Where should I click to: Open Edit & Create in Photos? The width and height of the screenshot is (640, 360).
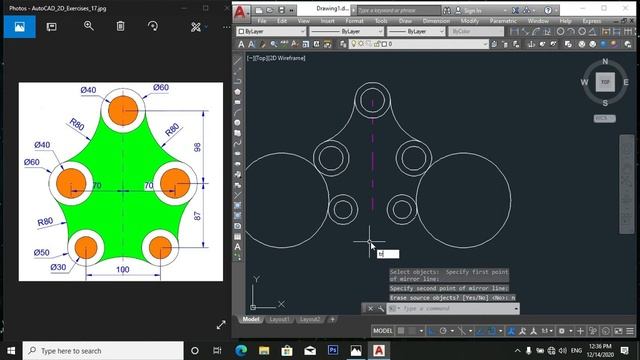[199, 27]
